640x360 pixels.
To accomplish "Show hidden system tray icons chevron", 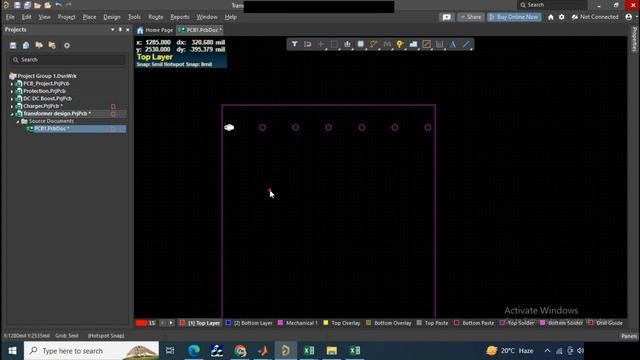I will [547, 351].
